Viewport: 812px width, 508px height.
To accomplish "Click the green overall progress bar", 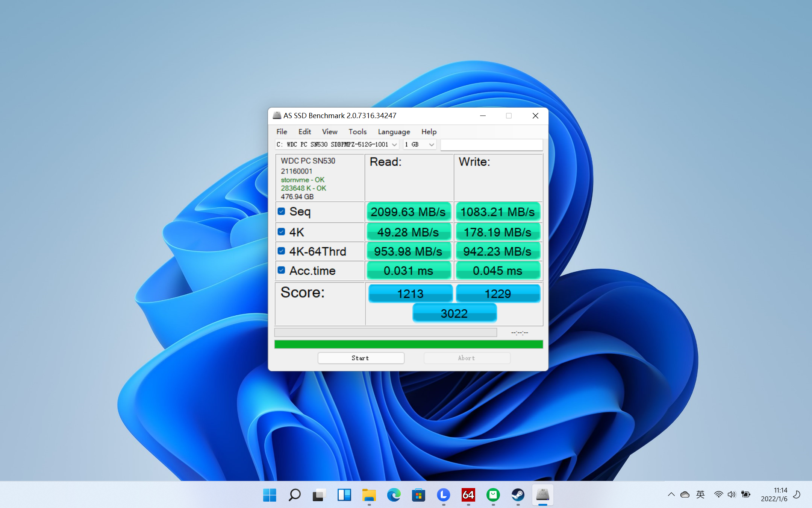I will [409, 344].
